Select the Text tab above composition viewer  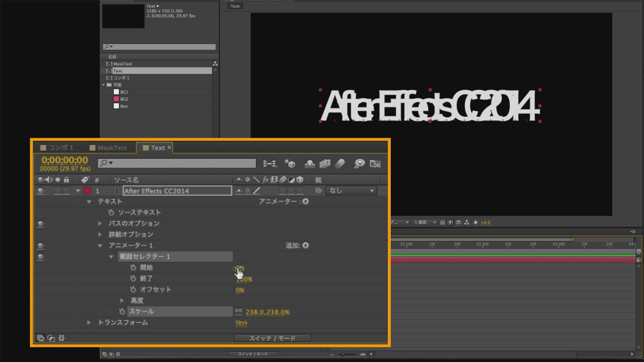click(x=235, y=6)
